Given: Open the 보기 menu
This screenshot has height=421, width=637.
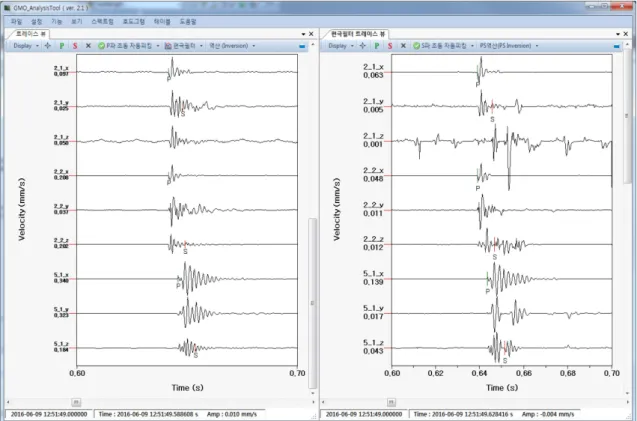Looking at the screenshot, I should tap(76, 22).
